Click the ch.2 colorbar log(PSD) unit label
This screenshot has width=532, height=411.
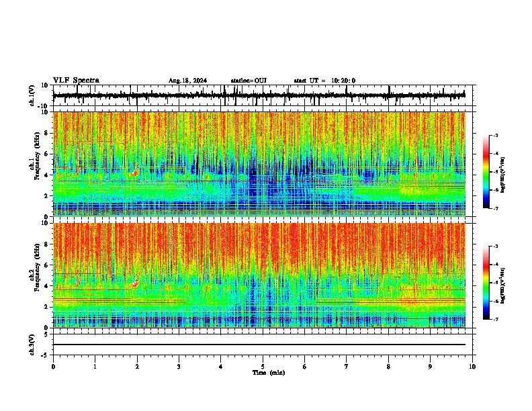click(x=503, y=285)
